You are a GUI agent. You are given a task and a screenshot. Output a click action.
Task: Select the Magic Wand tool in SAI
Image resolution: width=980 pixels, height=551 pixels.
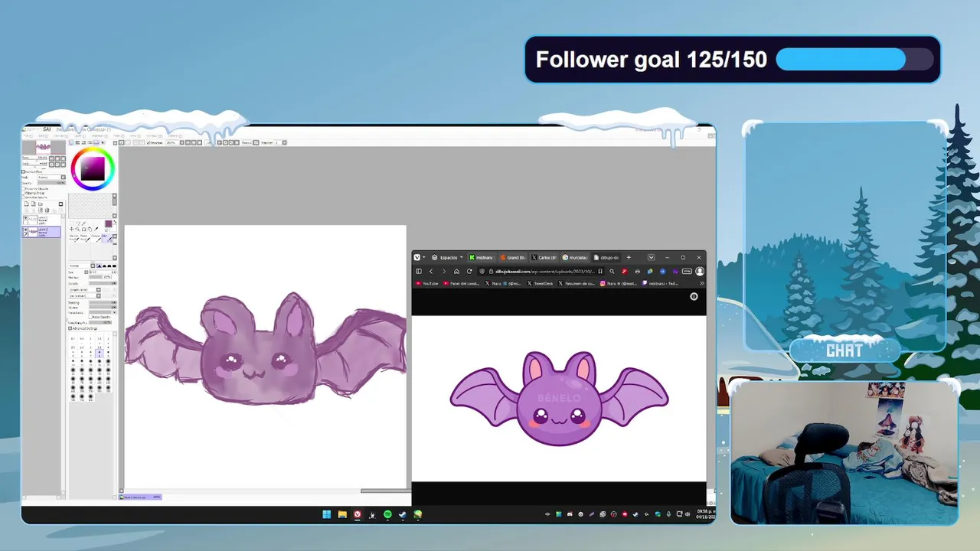tap(84, 223)
